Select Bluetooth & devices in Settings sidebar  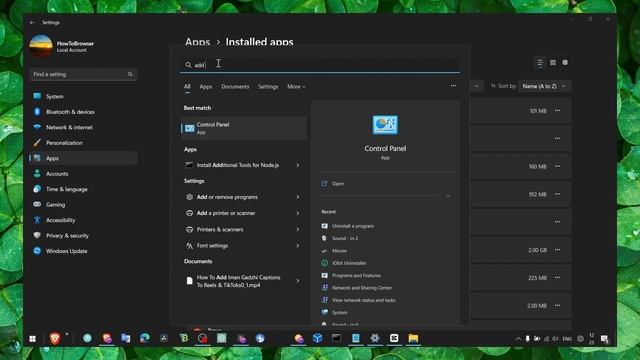(83, 112)
